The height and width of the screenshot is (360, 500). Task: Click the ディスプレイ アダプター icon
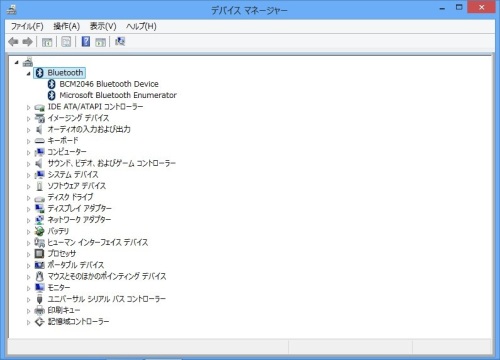39,209
